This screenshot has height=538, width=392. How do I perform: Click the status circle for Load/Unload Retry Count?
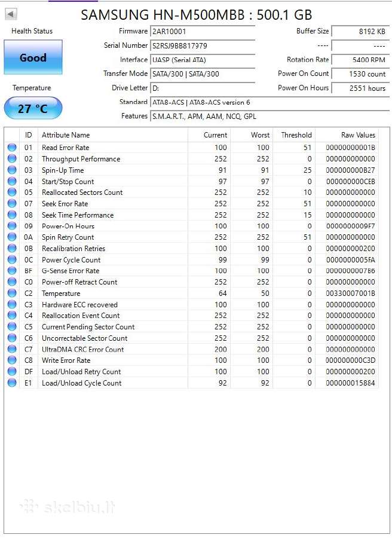click(12, 371)
